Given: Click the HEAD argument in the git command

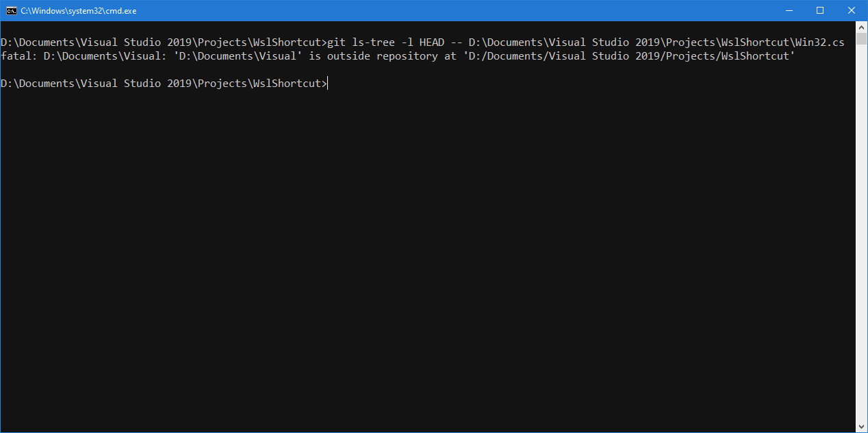Looking at the screenshot, I should pyautogui.click(x=431, y=42).
